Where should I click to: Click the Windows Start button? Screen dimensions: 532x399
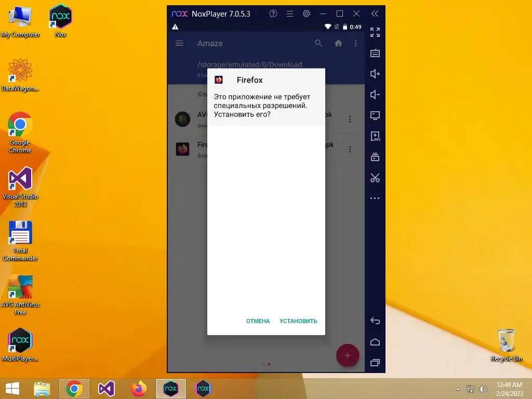pos(12,389)
